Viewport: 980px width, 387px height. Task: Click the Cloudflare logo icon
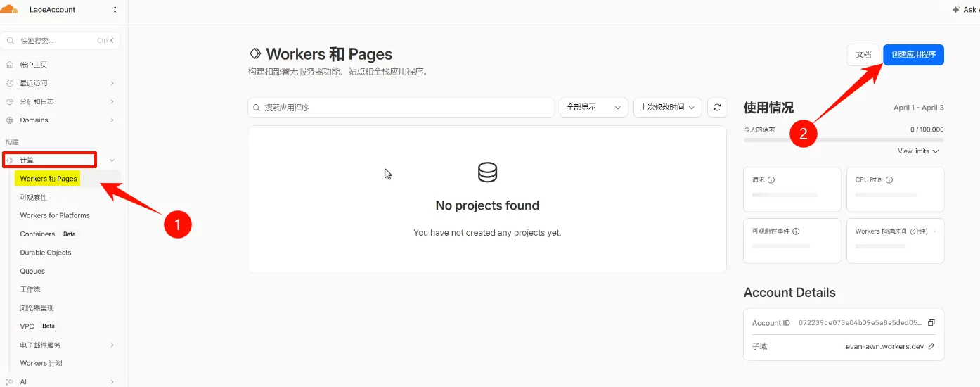click(9, 9)
